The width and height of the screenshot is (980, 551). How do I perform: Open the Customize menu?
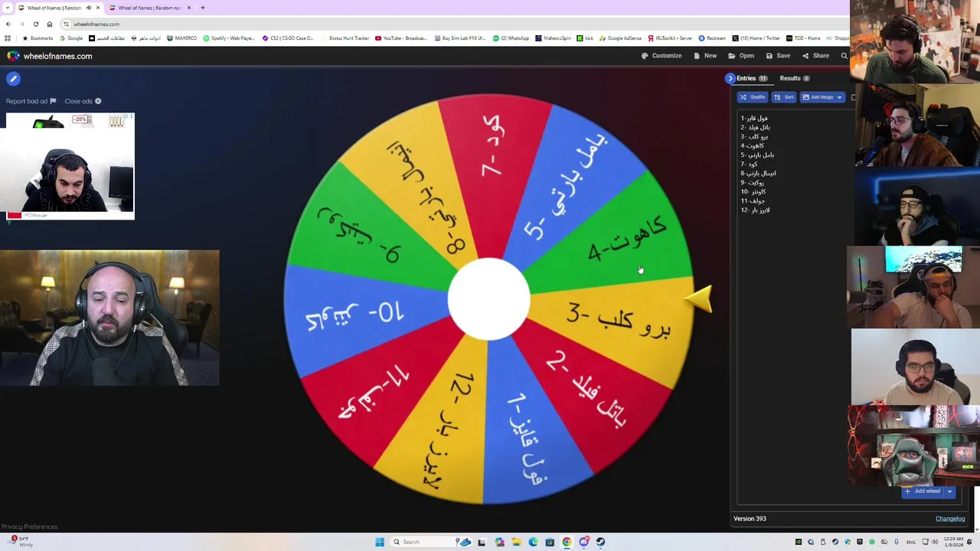pos(661,56)
